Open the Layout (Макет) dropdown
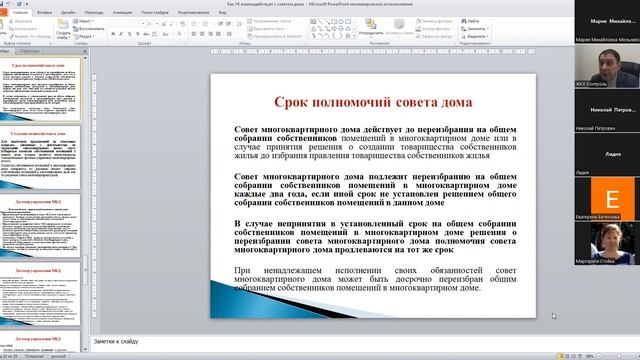Screen dimensions: 640x360 (x=84, y=21)
